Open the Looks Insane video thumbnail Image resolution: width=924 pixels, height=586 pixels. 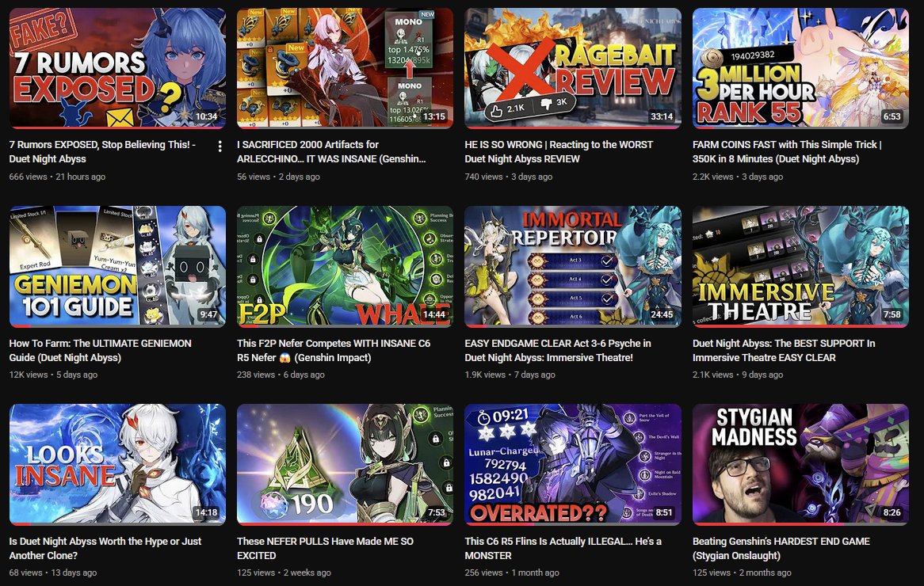(x=117, y=464)
